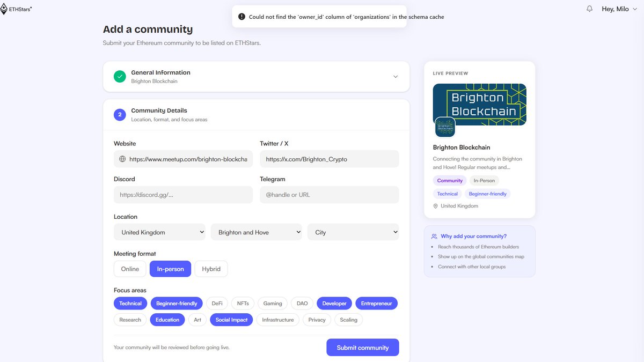This screenshot has height=362, width=644.
Task: Click the Telegram handle input field
Action: coord(330,195)
